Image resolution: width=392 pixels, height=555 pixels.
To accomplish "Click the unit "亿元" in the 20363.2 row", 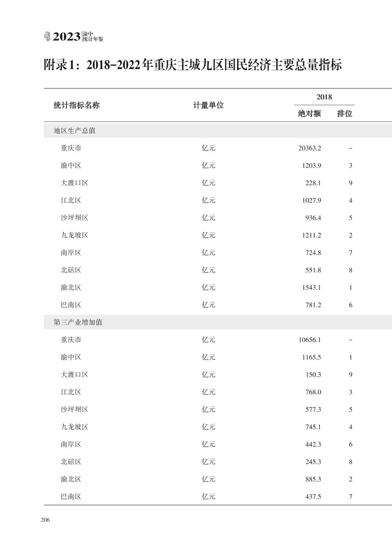I will pyautogui.click(x=208, y=148).
